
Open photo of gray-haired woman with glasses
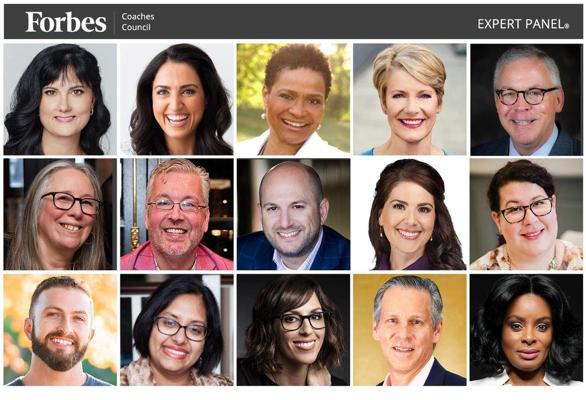(x=60, y=214)
